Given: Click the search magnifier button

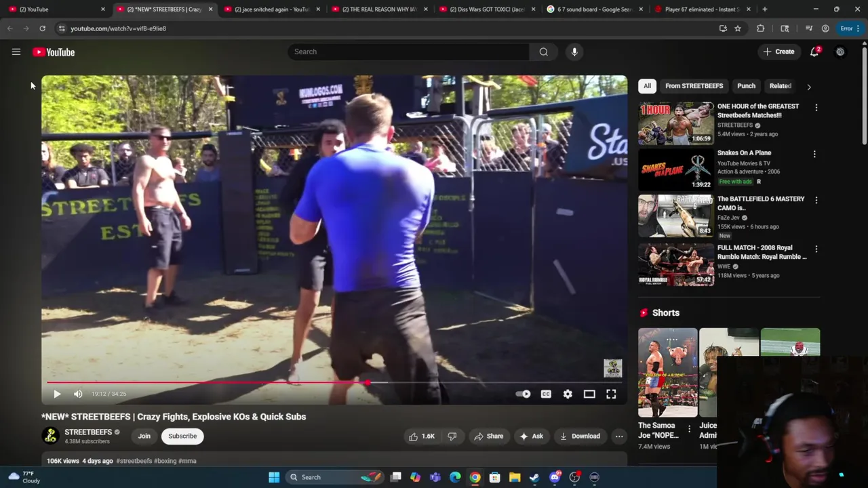Looking at the screenshot, I should 543,52.
